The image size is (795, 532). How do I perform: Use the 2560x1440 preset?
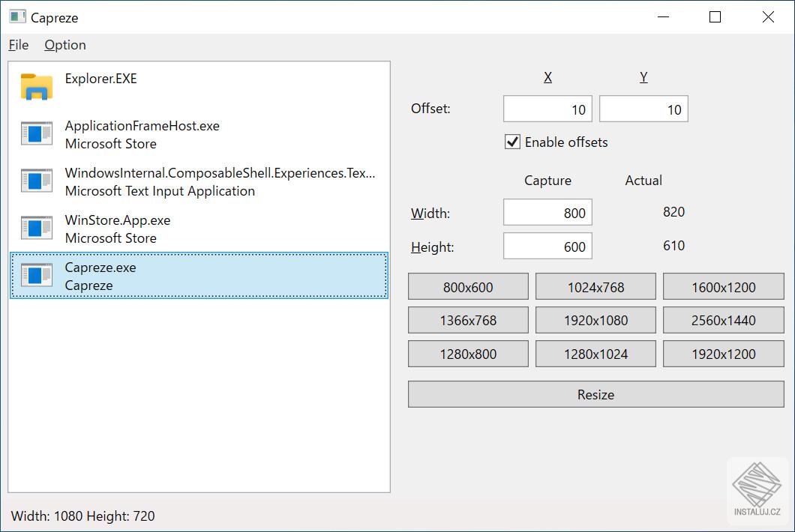[724, 320]
